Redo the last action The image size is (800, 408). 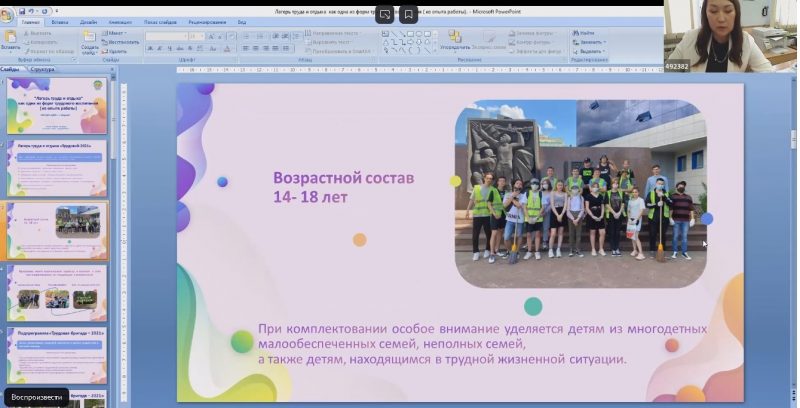tap(44, 11)
